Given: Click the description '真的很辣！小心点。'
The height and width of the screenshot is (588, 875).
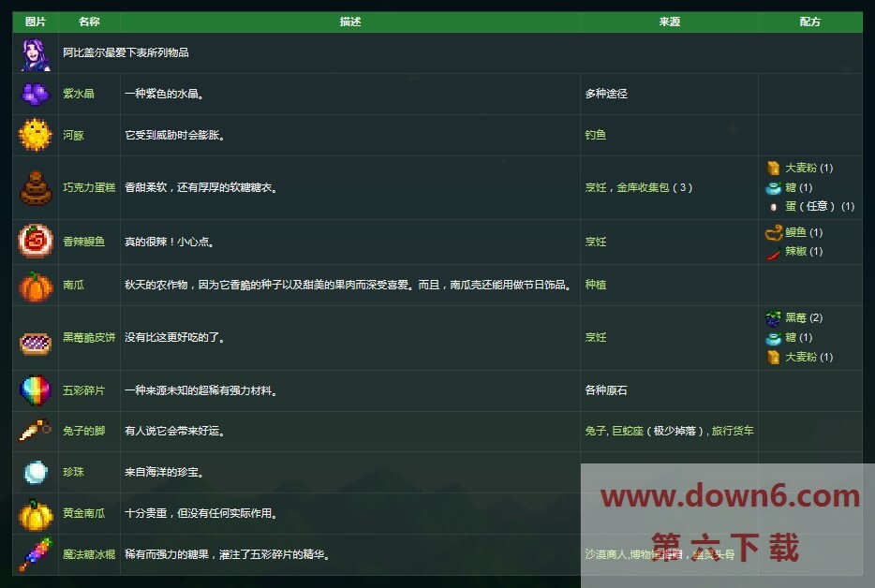Looking at the screenshot, I should click(x=170, y=242).
